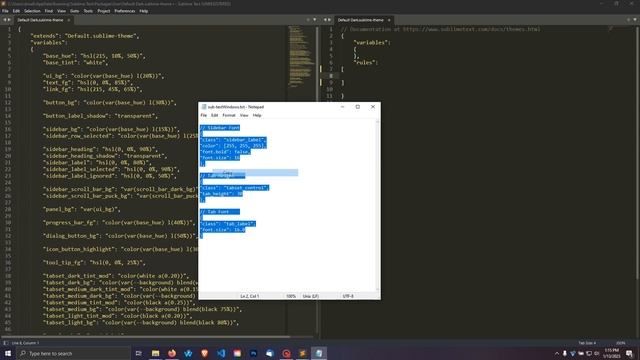The height and width of the screenshot is (360, 640).
Task: Click Notepad vertical scrollbar
Action: pyautogui.click(x=378, y=206)
